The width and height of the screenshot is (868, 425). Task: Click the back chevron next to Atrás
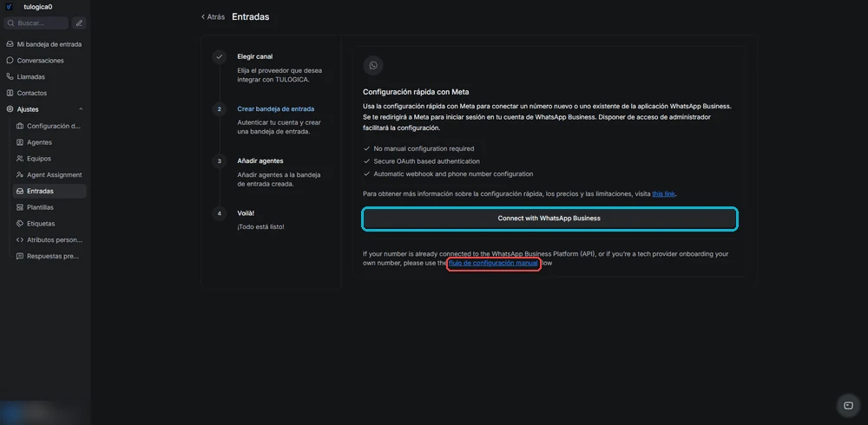[203, 17]
